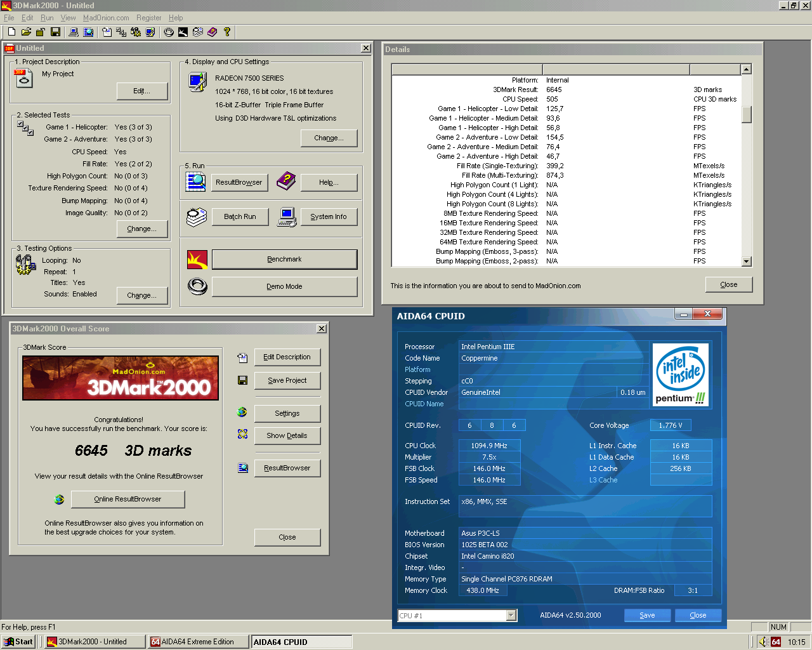Click the floppy icon beside Save Project
The height and width of the screenshot is (650, 812).
[x=242, y=380]
